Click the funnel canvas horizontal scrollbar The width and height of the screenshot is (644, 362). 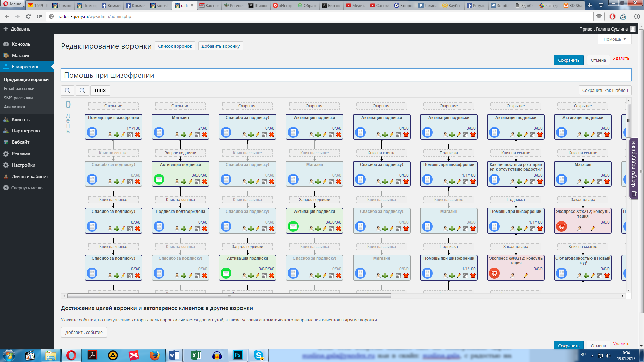(229, 296)
